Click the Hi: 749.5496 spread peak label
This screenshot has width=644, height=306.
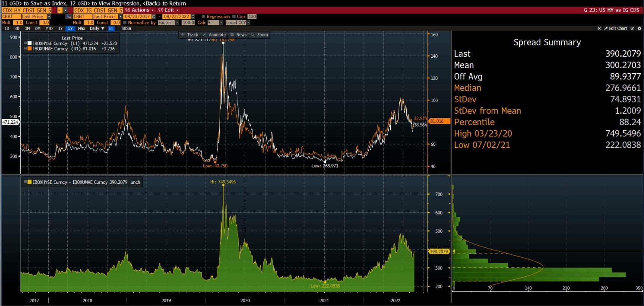point(223,182)
